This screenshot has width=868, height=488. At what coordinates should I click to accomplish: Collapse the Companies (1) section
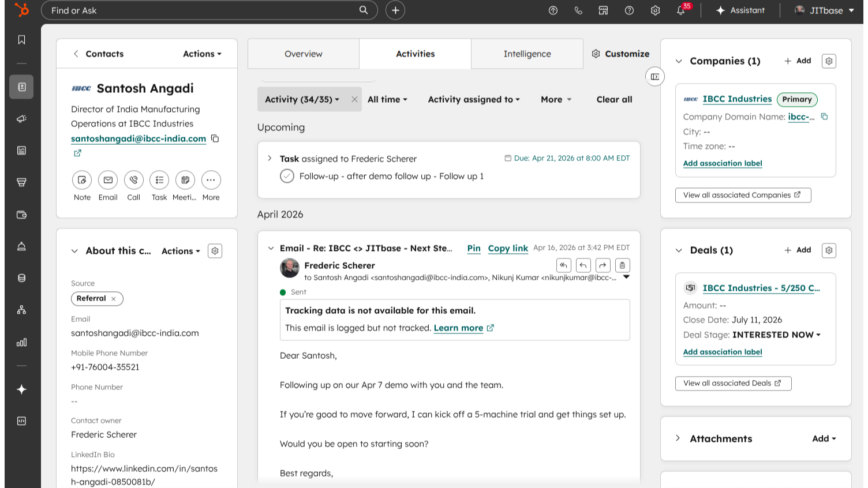coord(679,61)
